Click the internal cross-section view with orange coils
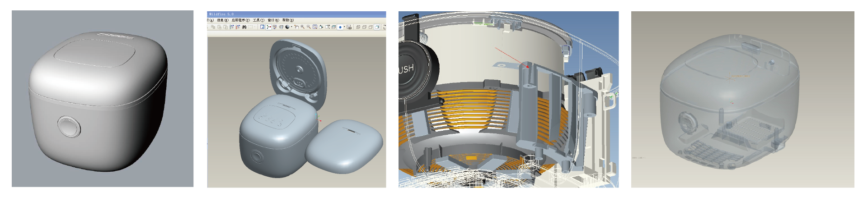 tap(508, 99)
